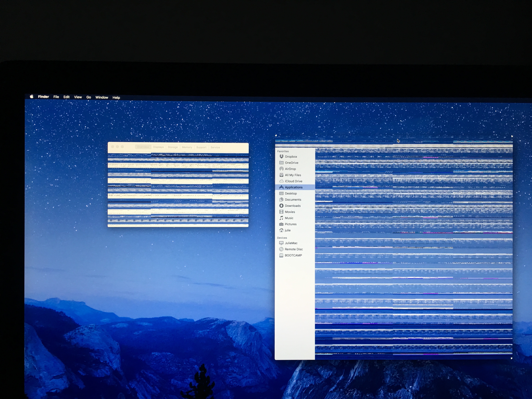
Task: Open the Window menu
Action: coord(102,97)
